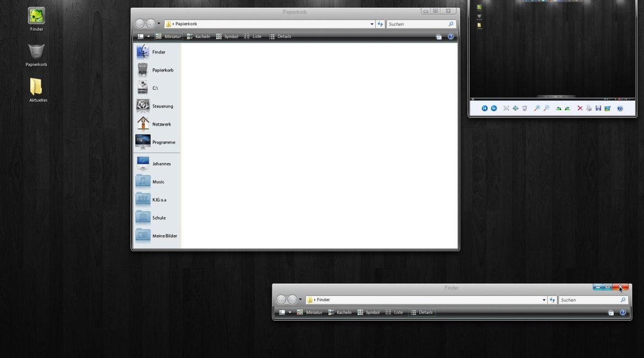Switch Papierkorb window to Miniatur view
The image size is (644, 358).
point(168,37)
